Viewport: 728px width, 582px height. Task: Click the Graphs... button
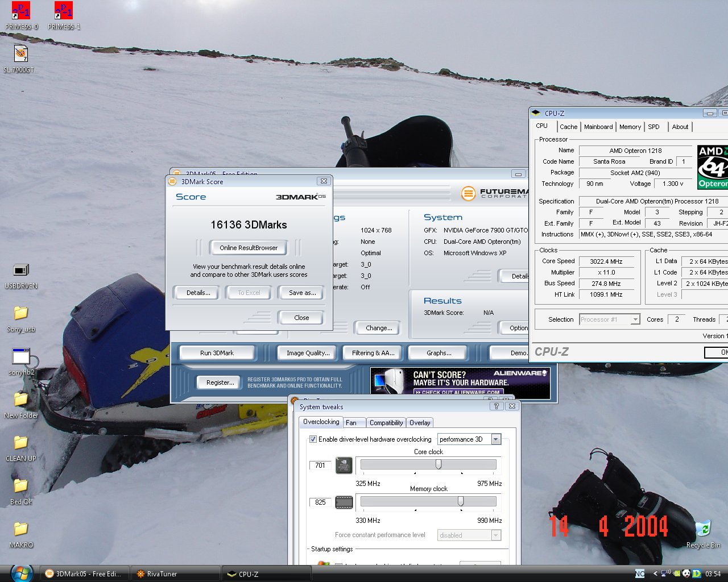point(439,353)
